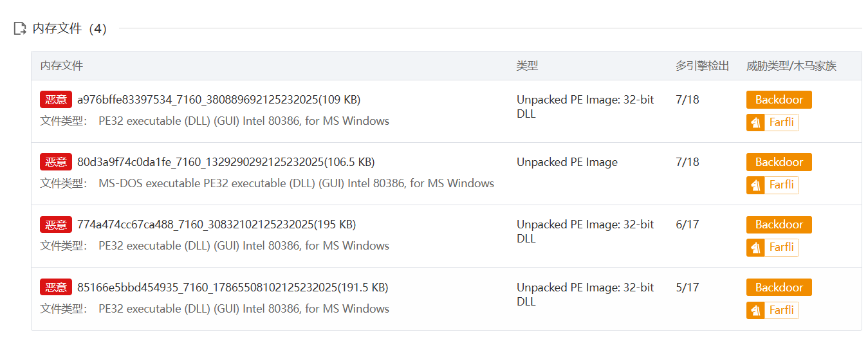Click the trojan horse icon in the 774a474cc67ca488 row
Viewport: 868px width, 348px height.
coord(755,248)
